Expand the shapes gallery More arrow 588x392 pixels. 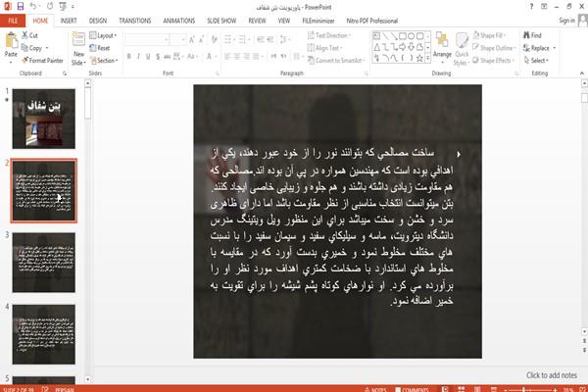click(427, 58)
